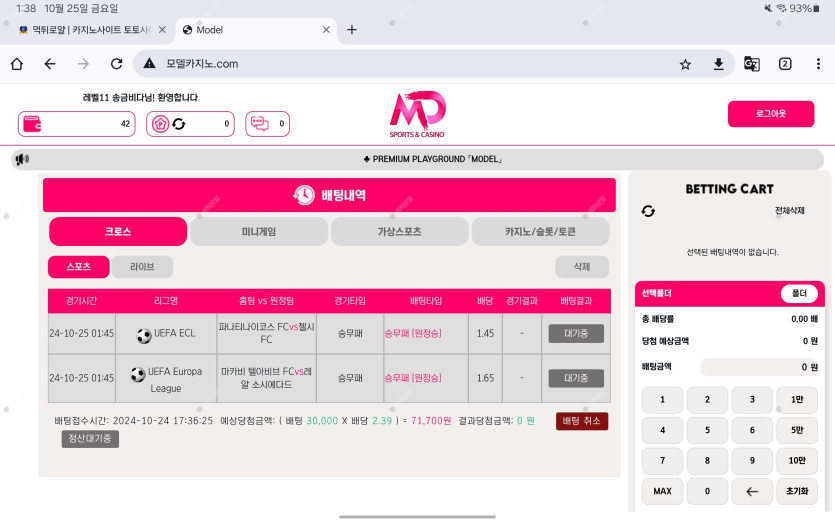The image size is (835, 522).
Task: Click the Google Translate icon
Action: pos(751,64)
